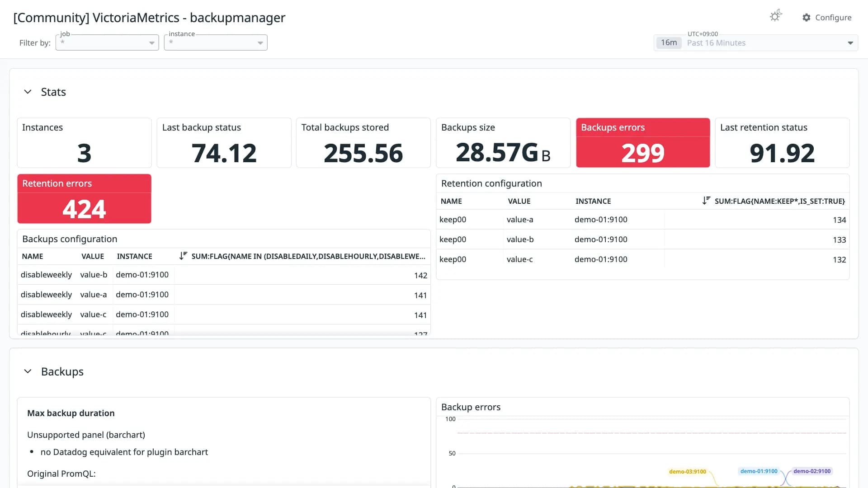Click the 16m time badge
Image resolution: width=868 pixels, height=488 pixels.
click(x=669, y=42)
